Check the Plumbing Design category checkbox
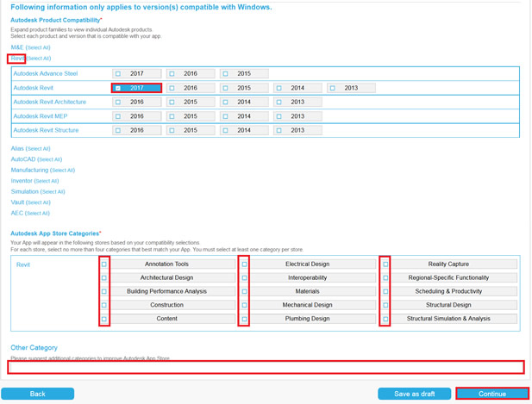The image size is (532, 404). click(244, 319)
